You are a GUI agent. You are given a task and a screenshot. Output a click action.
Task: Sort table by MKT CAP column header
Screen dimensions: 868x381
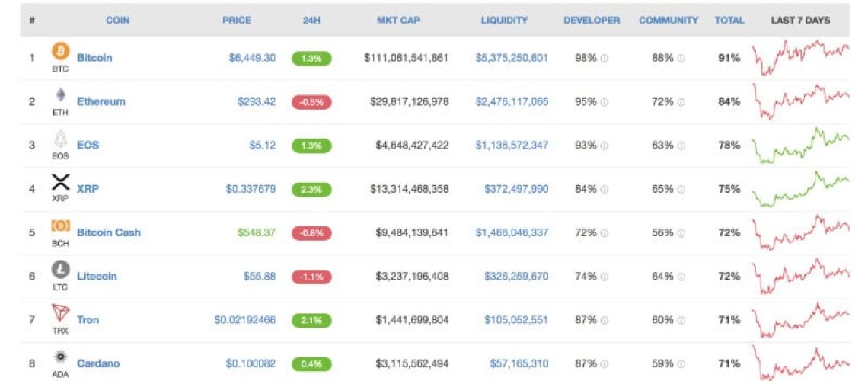[398, 21]
